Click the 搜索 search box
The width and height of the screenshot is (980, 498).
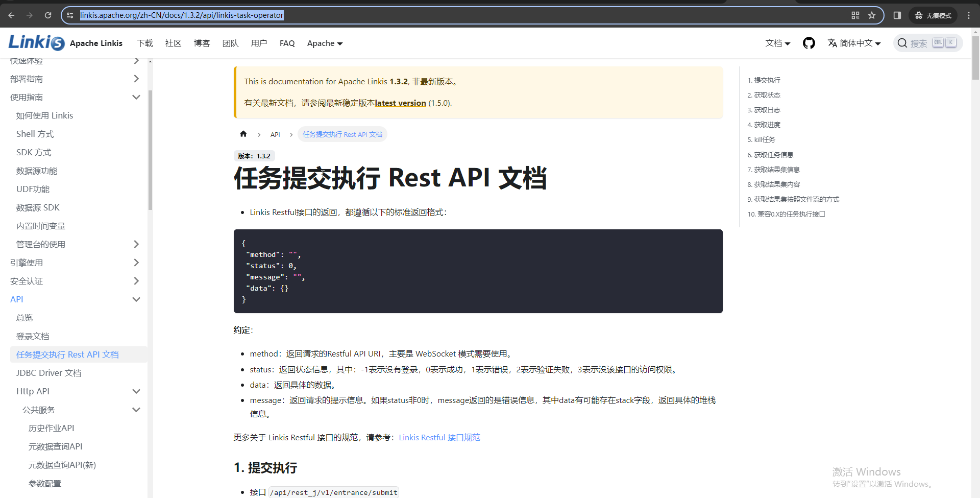(928, 43)
